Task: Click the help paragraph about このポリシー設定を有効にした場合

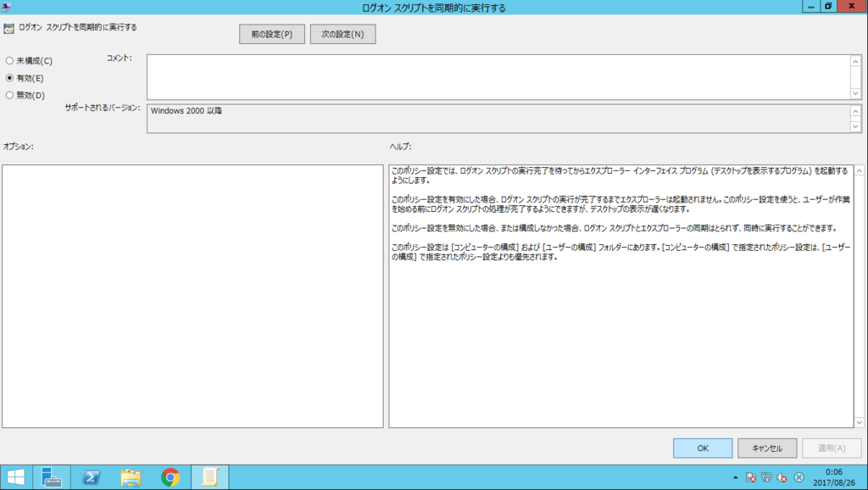Action: pos(620,204)
